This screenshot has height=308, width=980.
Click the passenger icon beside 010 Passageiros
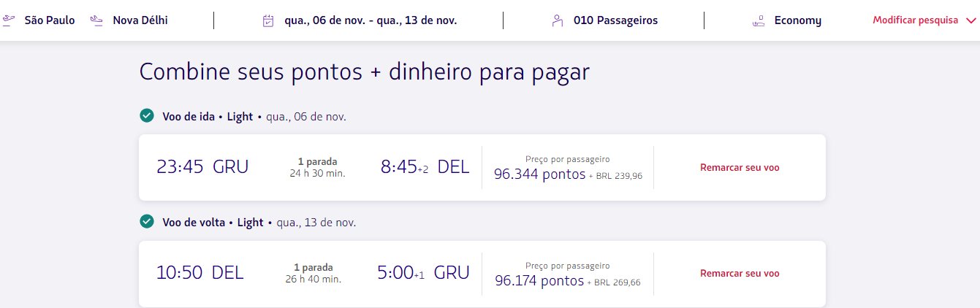558,20
